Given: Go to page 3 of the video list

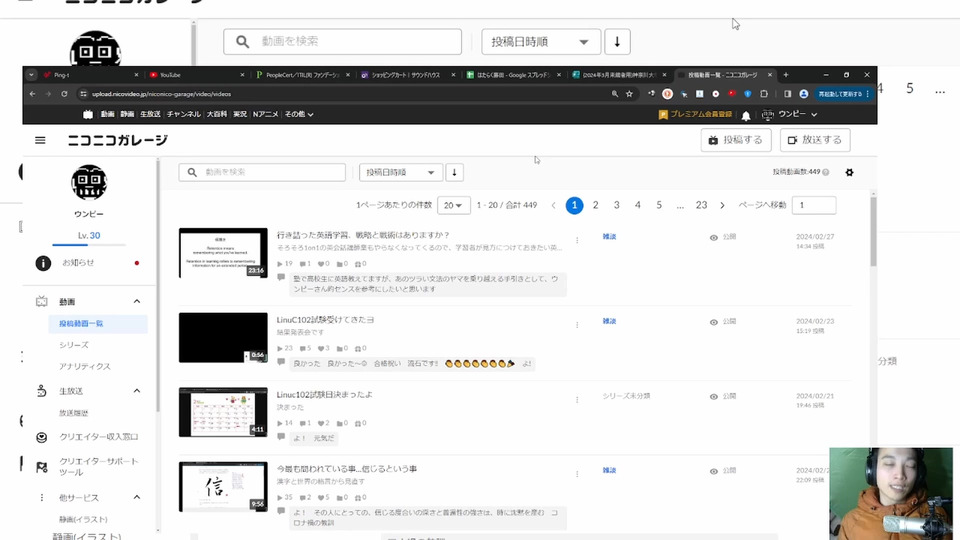Looking at the screenshot, I should coord(617,205).
